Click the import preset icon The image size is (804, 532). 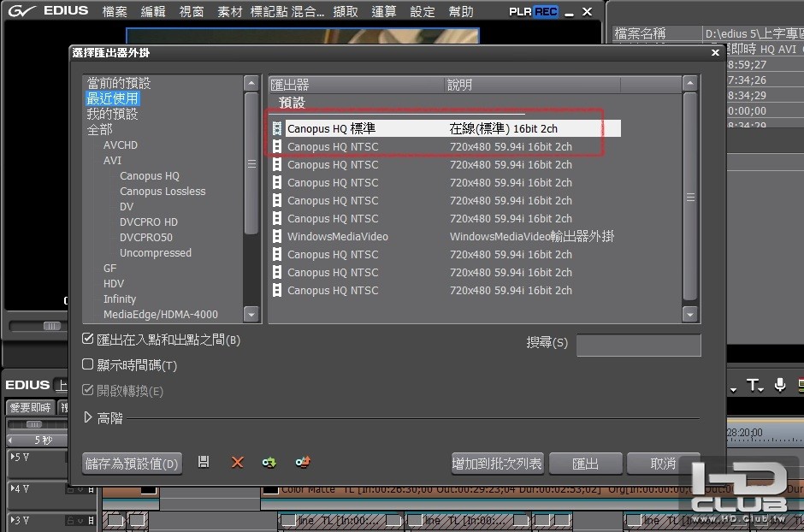pyautogui.click(x=269, y=463)
